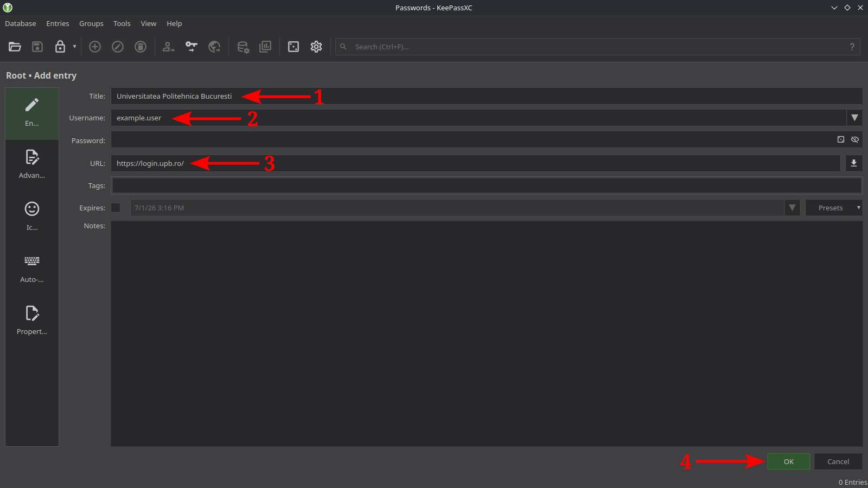Open the Help menu

tap(174, 23)
